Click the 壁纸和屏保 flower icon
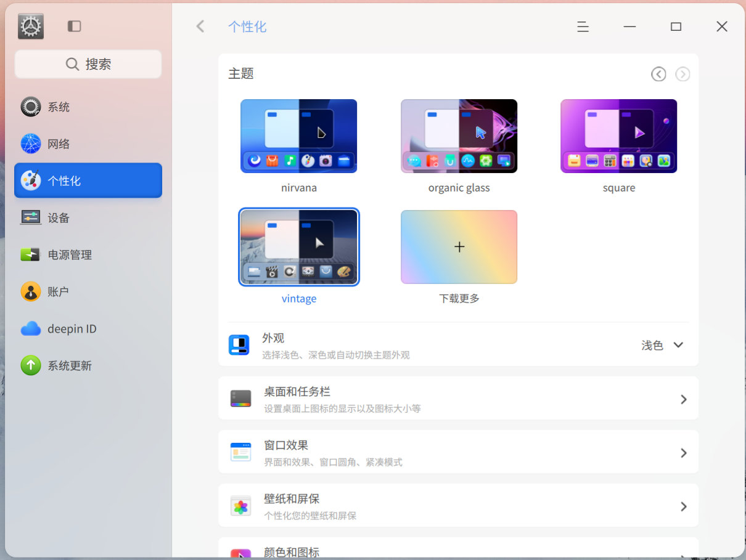Image resolution: width=746 pixels, height=560 pixels. pyautogui.click(x=240, y=506)
